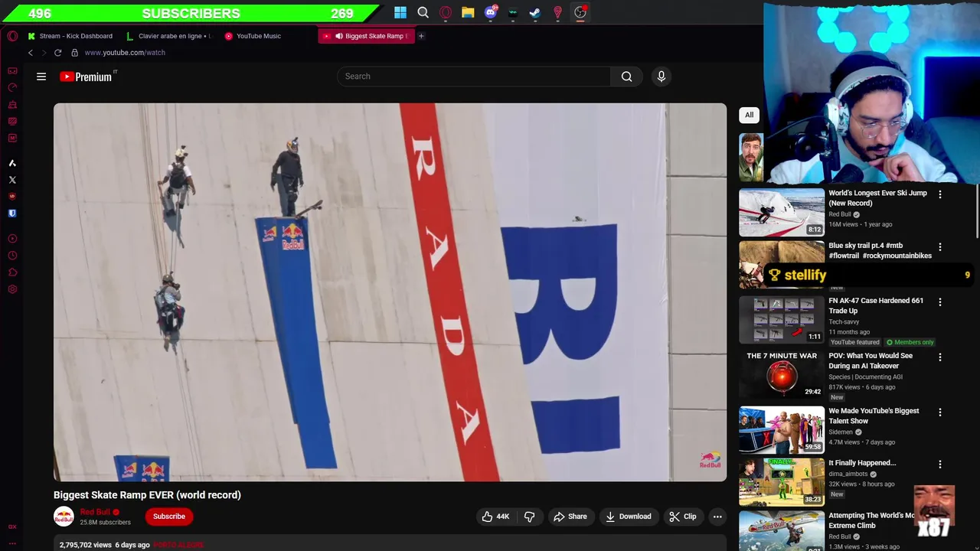Click the Clip button
Screen dimensions: 980x551
click(x=682, y=517)
